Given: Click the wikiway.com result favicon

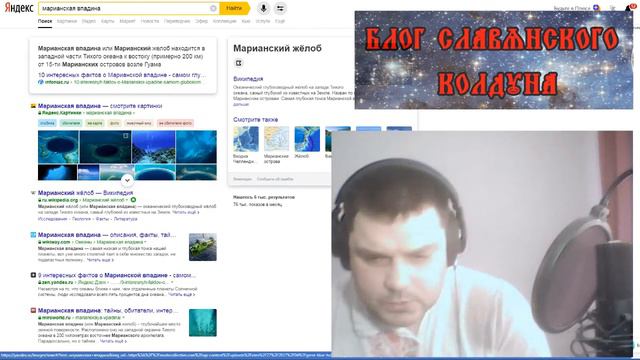Looking at the screenshot, I should [33, 235].
